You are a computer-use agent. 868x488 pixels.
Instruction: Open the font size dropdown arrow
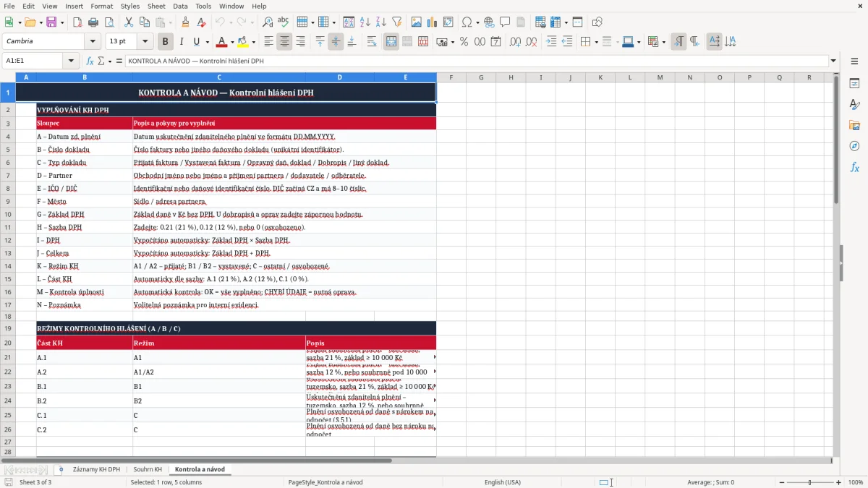coord(145,42)
